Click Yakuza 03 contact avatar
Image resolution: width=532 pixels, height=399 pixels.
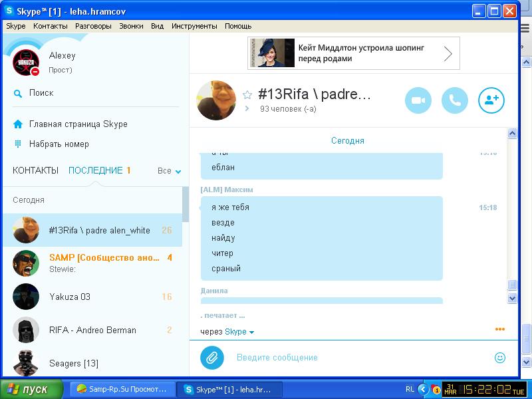click(x=26, y=297)
